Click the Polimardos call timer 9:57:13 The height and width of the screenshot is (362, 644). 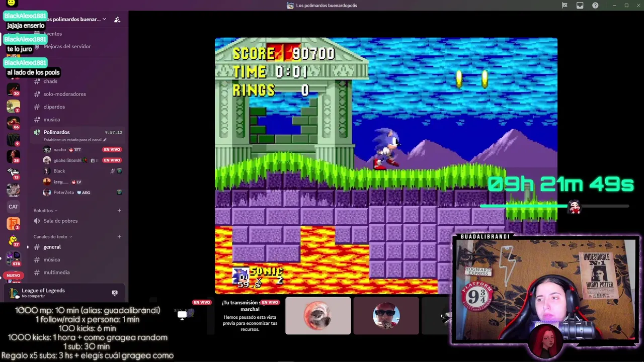(114, 132)
